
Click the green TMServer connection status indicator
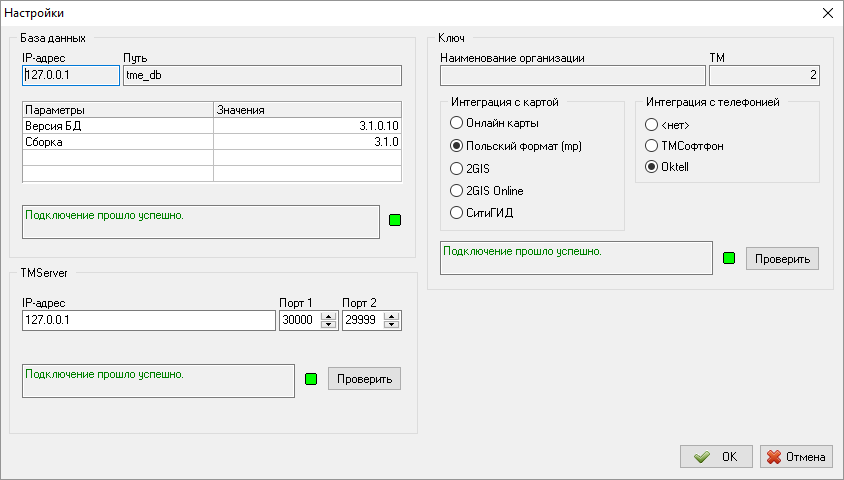[x=310, y=379]
